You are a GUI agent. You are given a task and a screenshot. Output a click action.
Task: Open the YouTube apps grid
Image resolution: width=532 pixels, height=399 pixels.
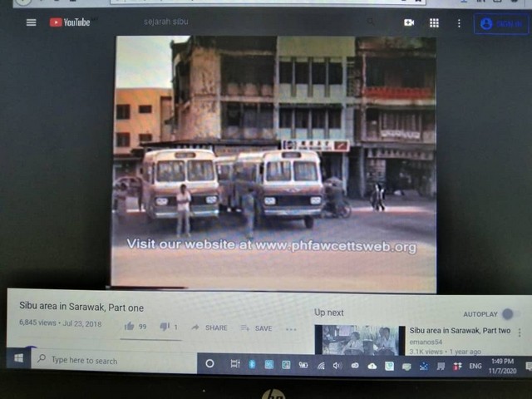tap(434, 23)
